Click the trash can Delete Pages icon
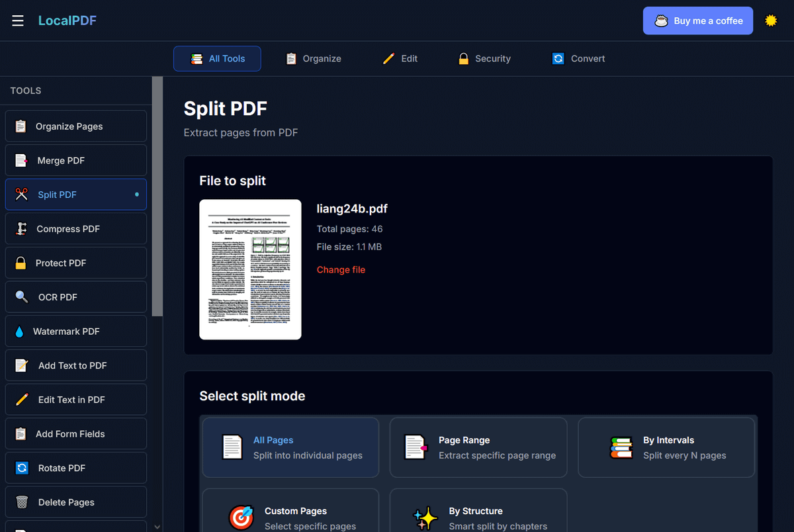The height and width of the screenshot is (532, 794). 22,502
